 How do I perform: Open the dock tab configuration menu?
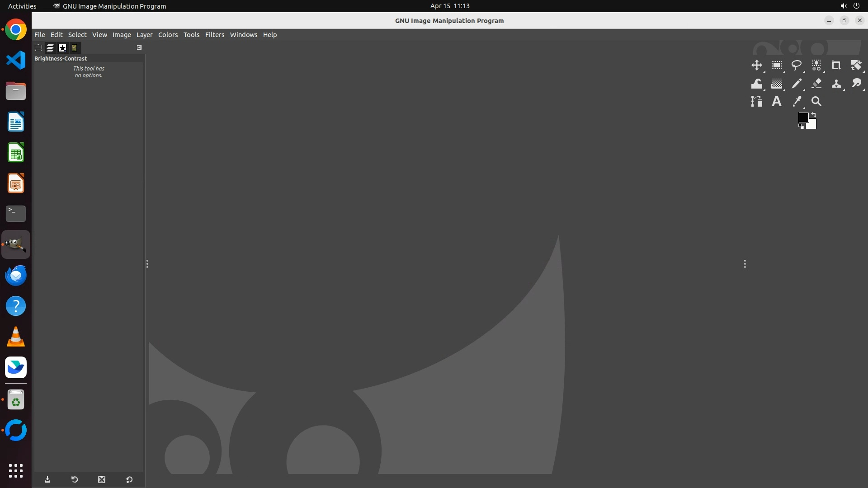coord(139,47)
